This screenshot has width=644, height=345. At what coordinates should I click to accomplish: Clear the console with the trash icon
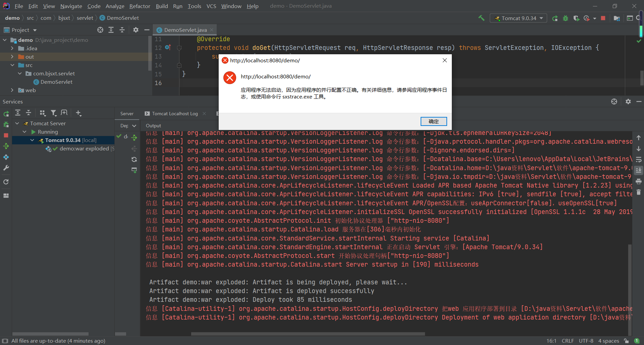(x=639, y=192)
